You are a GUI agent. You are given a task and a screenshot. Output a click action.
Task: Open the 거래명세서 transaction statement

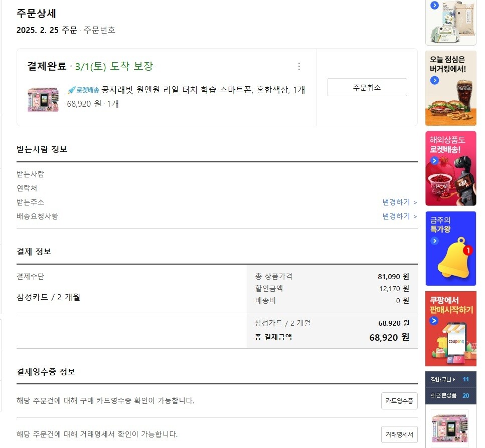coord(399,434)
